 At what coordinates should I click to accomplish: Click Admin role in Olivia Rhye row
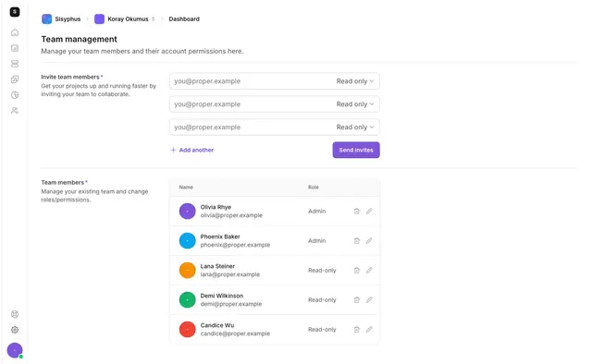coord(316,212)
